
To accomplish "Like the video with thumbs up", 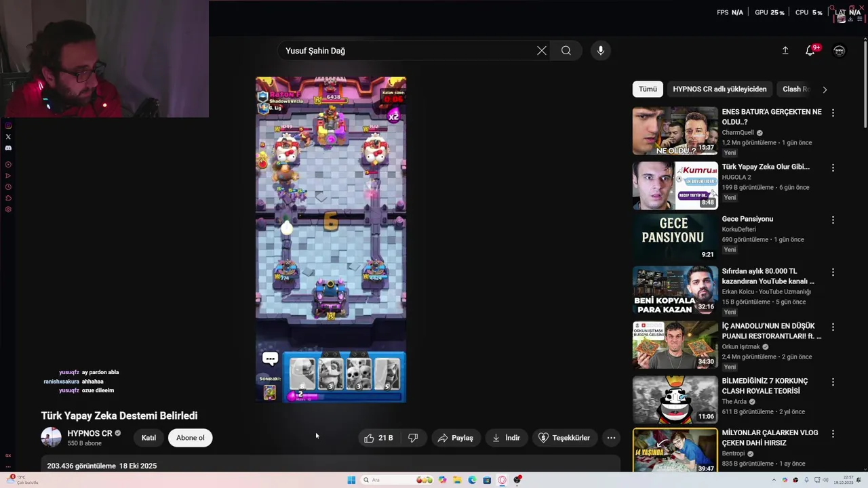I will [378, 438].
